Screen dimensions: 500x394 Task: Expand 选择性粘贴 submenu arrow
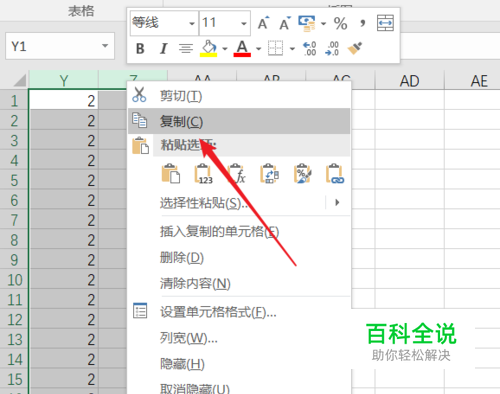click(337, 202)
